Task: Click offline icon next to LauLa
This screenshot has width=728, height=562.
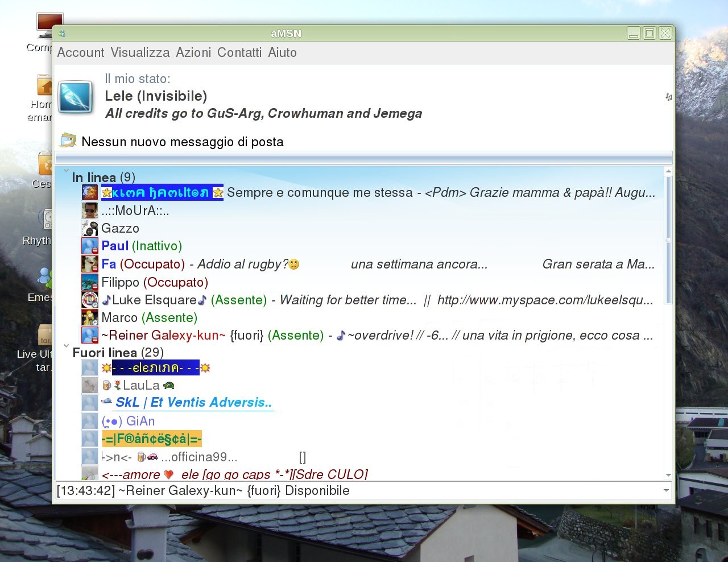Action: [x=90, y=385]
